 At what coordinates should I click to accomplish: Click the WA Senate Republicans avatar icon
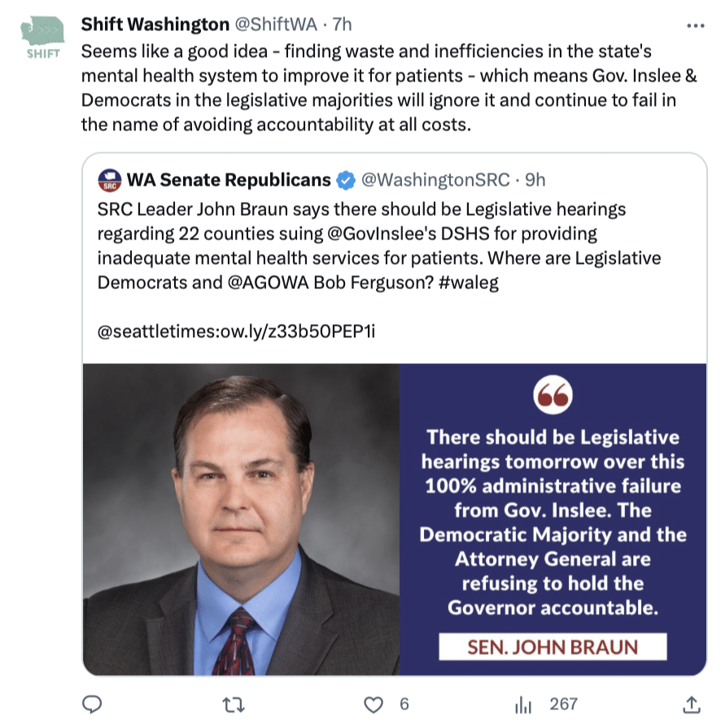(109, 180)
